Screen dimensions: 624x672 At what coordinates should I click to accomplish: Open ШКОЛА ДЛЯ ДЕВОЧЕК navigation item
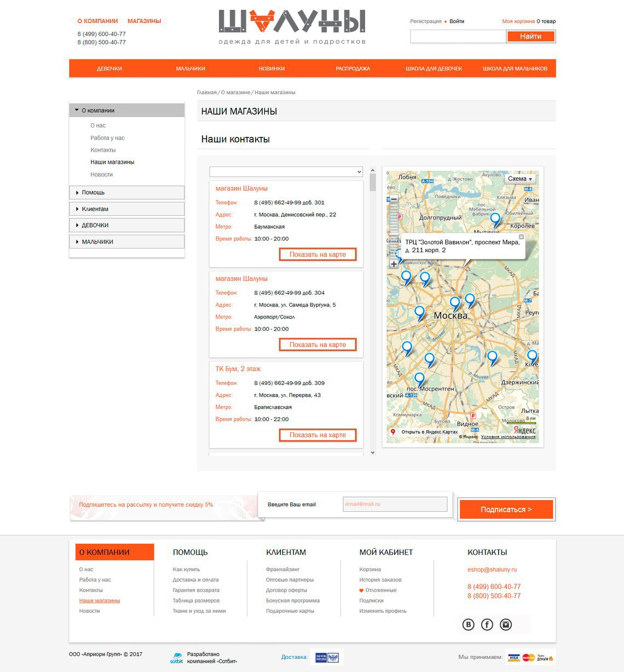[x=434, y=68]
